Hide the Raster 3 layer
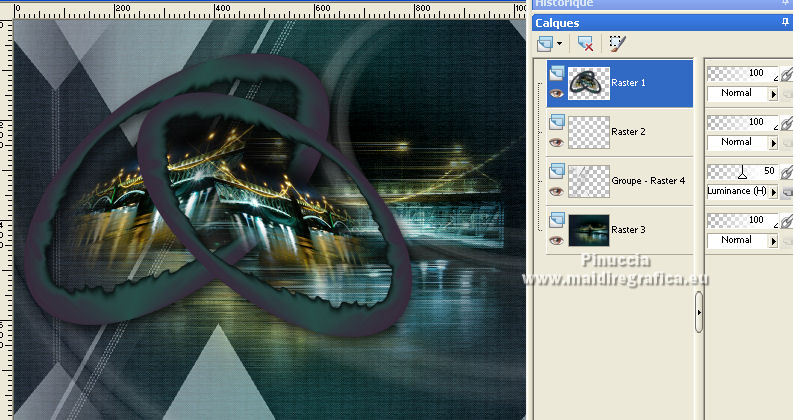The height and width of the screenshot is (420, 793). pyautogui.click(x=556, y=240)
